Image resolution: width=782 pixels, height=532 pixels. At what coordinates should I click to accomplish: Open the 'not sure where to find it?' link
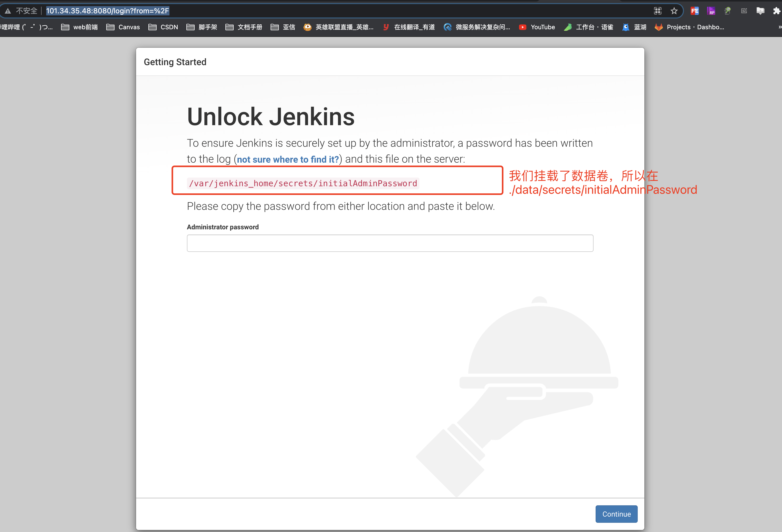[288, 159]
